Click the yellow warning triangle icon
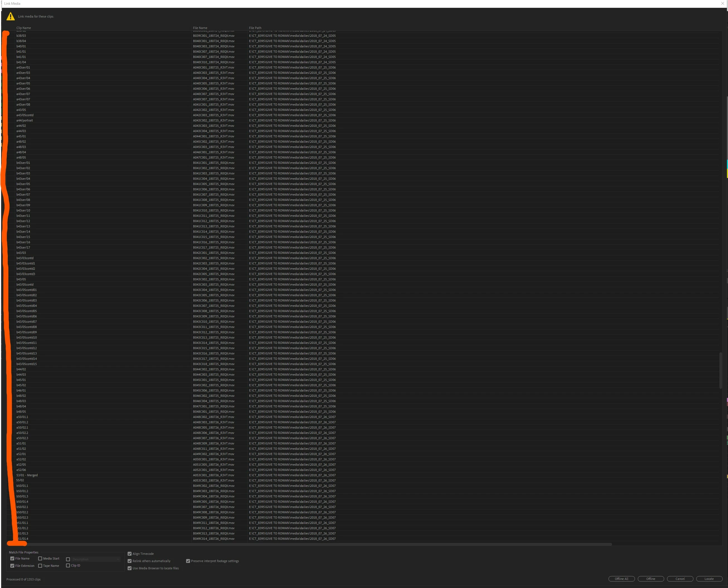This screenshot has height=588, width=728. (x=11, y=16)
